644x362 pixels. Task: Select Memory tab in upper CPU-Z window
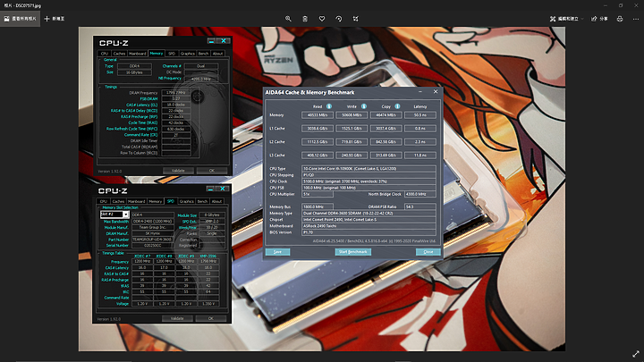pyautogui.click(x=157, y=54)
